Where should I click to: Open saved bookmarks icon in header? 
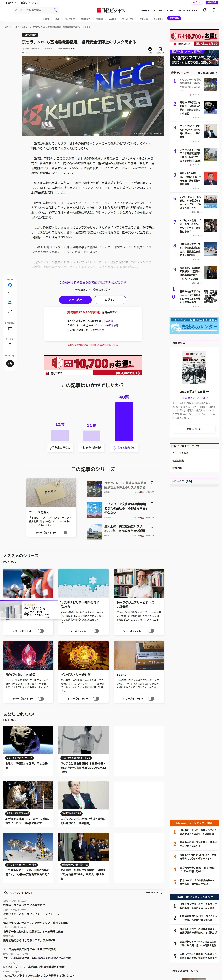coord(214,10)
